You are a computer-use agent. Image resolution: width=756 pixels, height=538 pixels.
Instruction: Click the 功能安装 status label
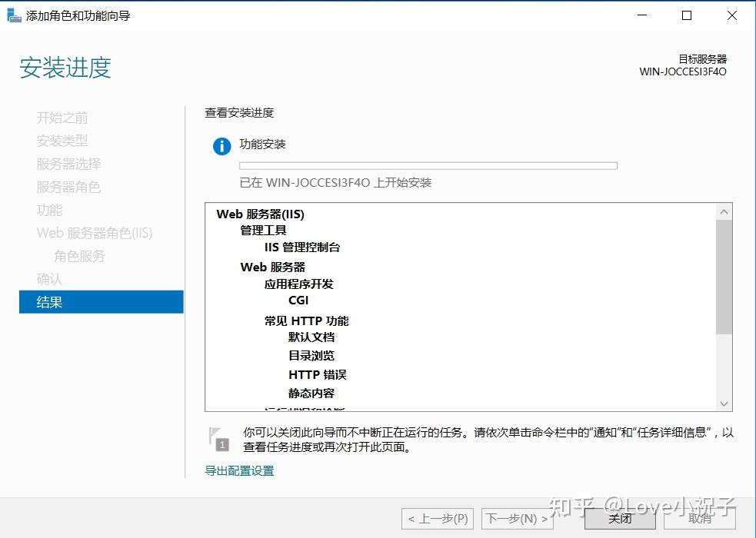pos(263,144)
